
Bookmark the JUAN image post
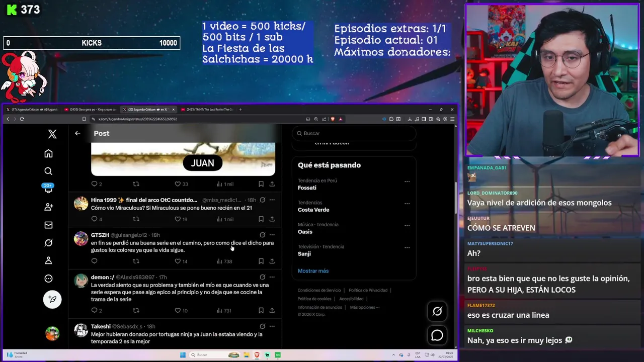tap(261, 184)
